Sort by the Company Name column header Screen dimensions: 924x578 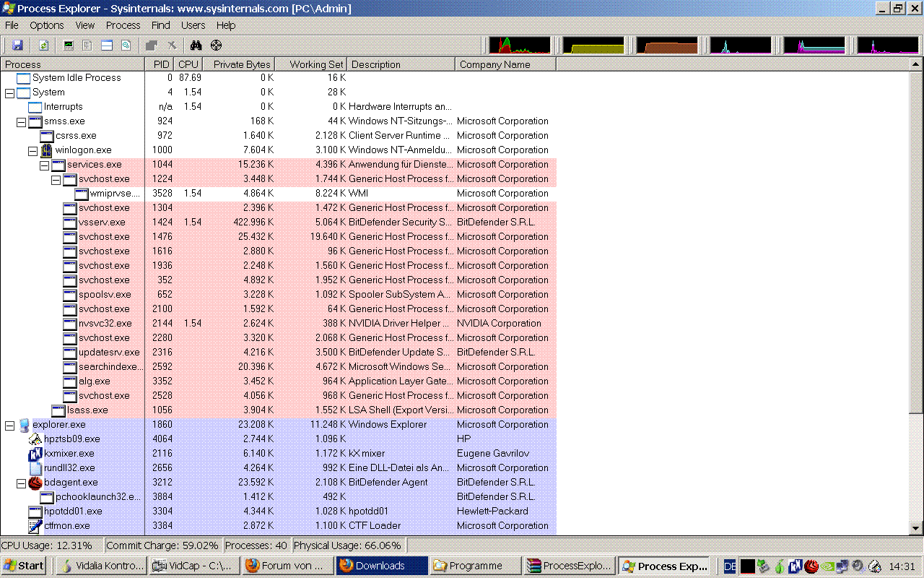(505, 64)
